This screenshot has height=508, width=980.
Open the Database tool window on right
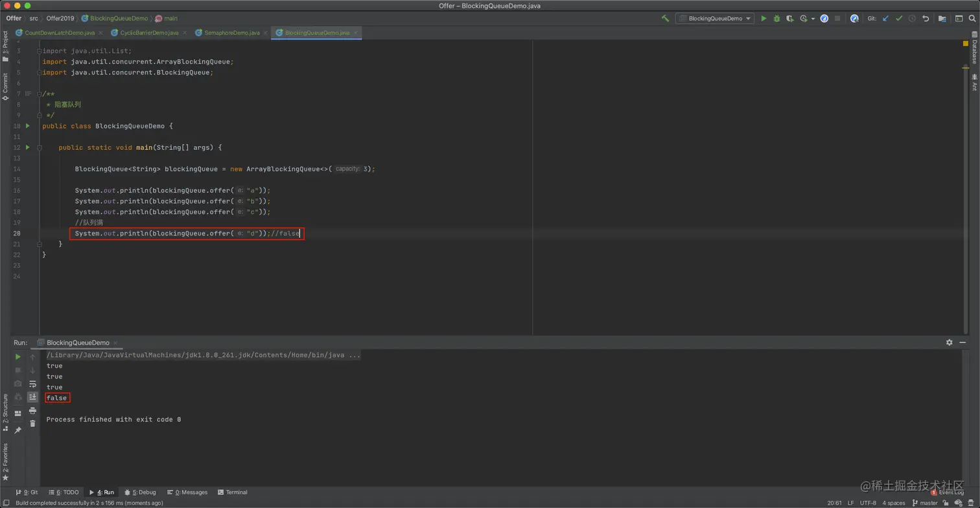point(974,47)
